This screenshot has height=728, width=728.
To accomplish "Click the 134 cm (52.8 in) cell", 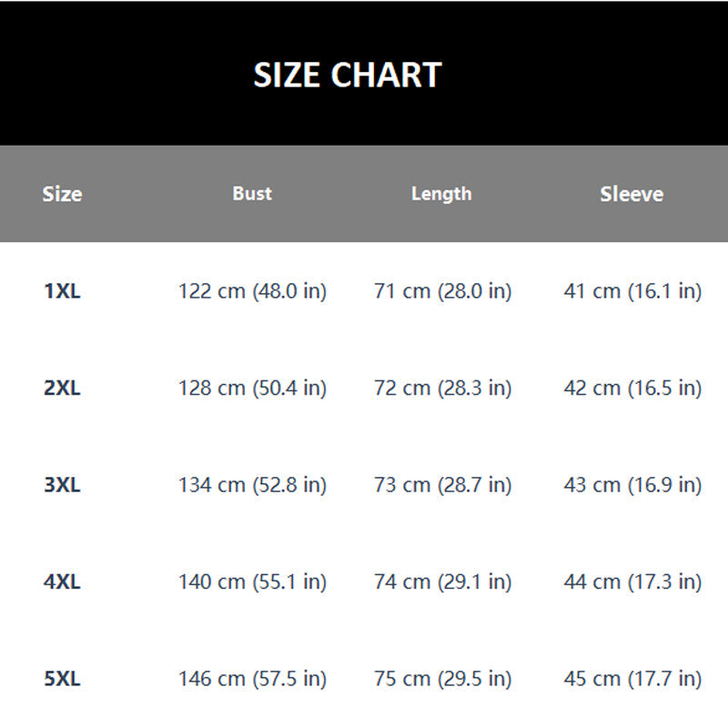I will [253, 485].
